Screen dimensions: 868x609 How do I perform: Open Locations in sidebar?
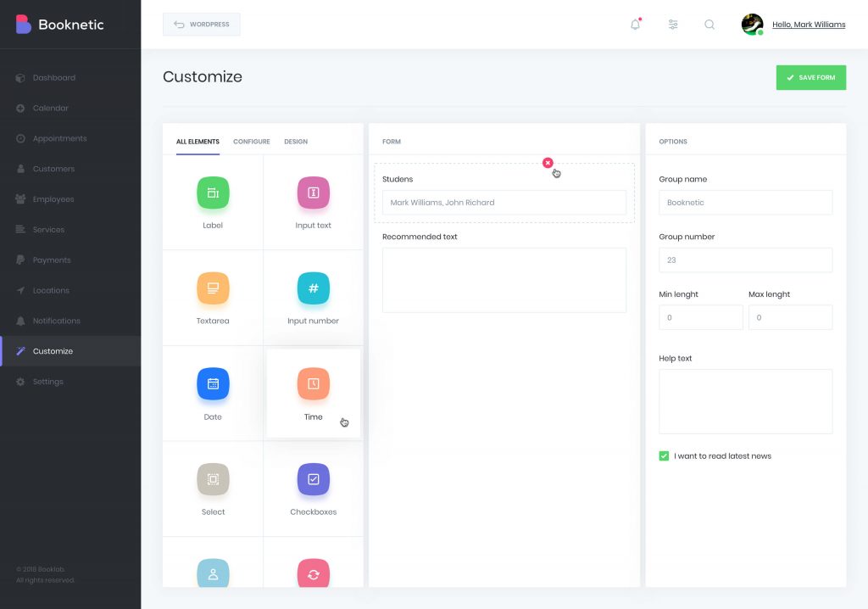pyautogui.click(x=51, y=290)
